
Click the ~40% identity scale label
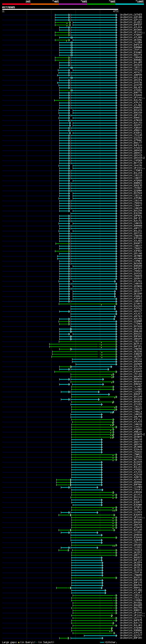point(55,2)
